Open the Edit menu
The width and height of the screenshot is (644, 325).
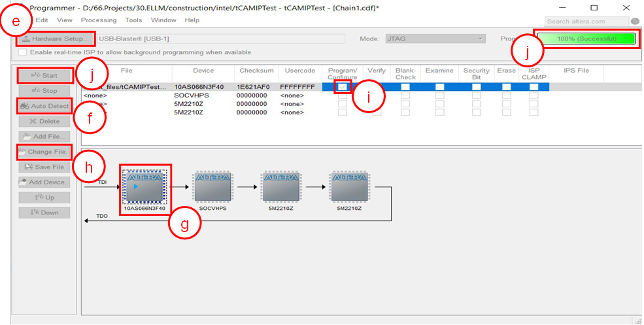point(42,20)
